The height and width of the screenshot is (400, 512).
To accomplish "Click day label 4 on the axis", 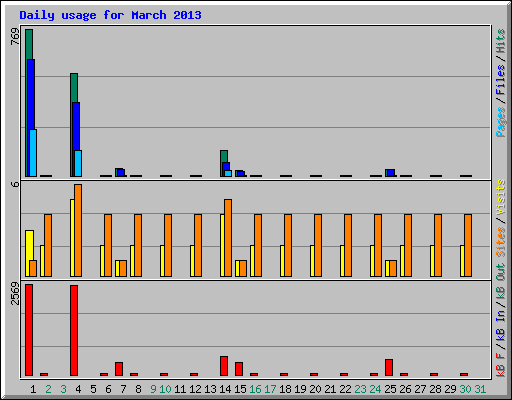I will (x=78, y=389).
